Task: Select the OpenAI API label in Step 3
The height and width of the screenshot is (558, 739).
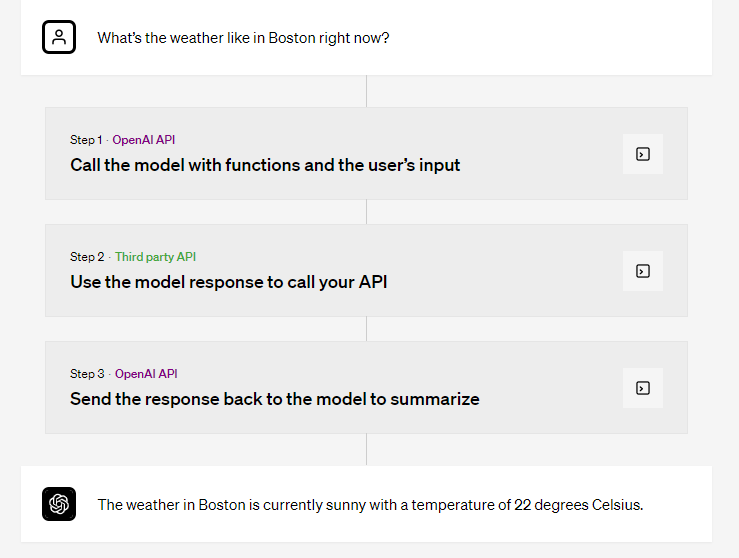Action: pyautogui.click(x=146, y=374)
